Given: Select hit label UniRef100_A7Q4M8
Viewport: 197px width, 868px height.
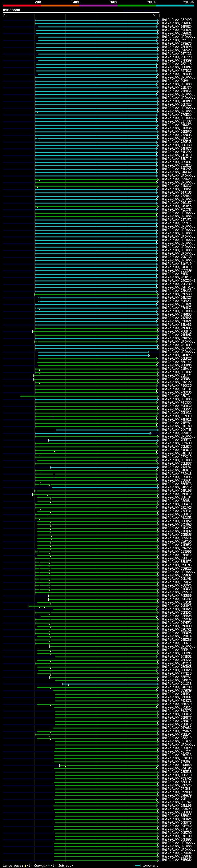Looking at the screenshot, I should (177, 74).
